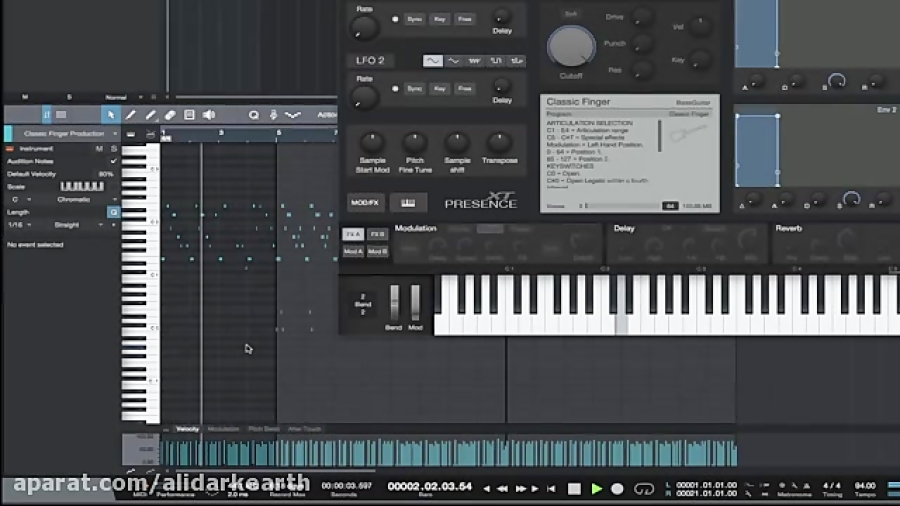Click the wave curve icon in editor toolbar
This screenshot has height=506, width=900.
[293, 115]
